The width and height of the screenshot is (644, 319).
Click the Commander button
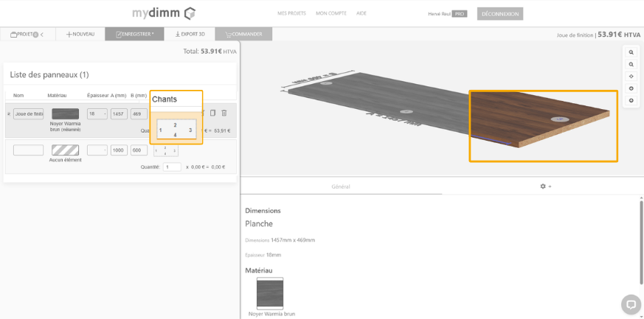coord(244,34)
